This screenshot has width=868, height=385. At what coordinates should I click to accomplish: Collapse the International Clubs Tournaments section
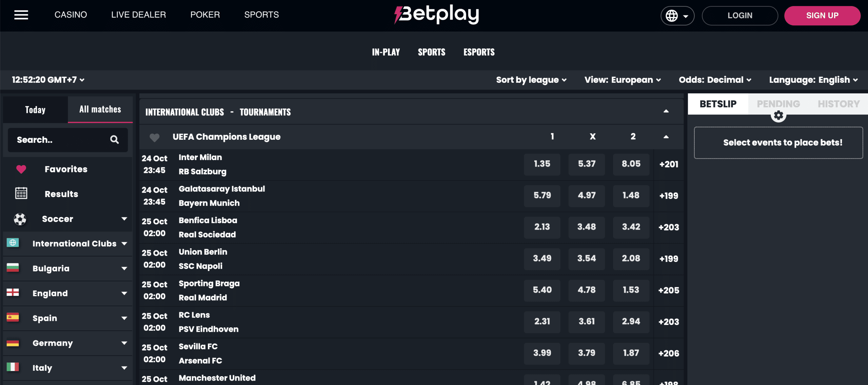pyautogui.click(x=666, y=111)
